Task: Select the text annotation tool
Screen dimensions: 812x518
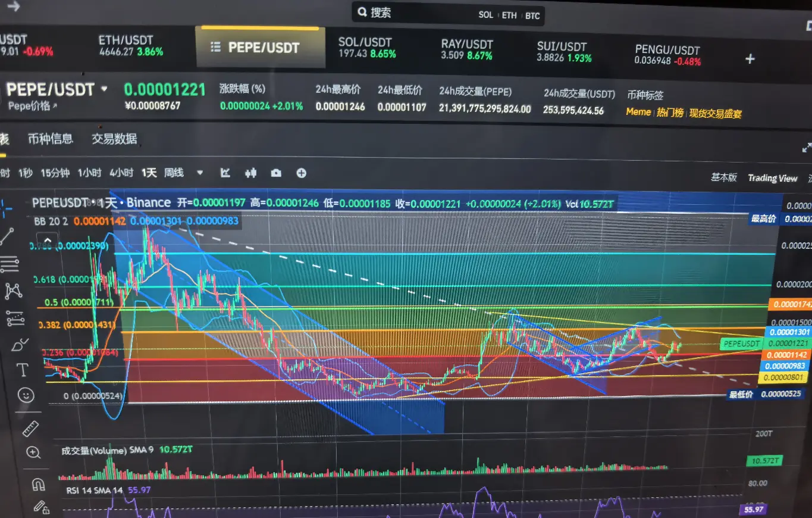Action: click(x=23, y=370)
